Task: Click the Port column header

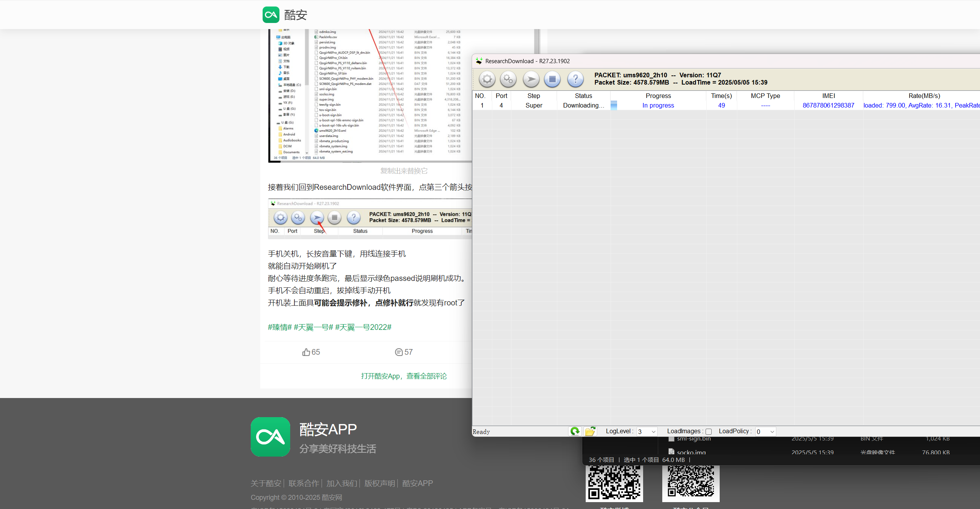Action: [x=501, y=96]
